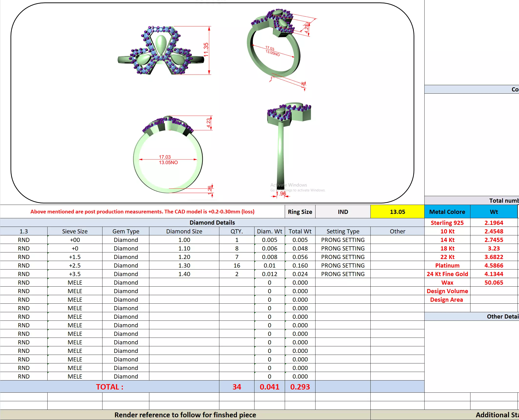Select the QTY cell showing 16
The height and width of the screenshot is (420, 519).
coord(237,265)
